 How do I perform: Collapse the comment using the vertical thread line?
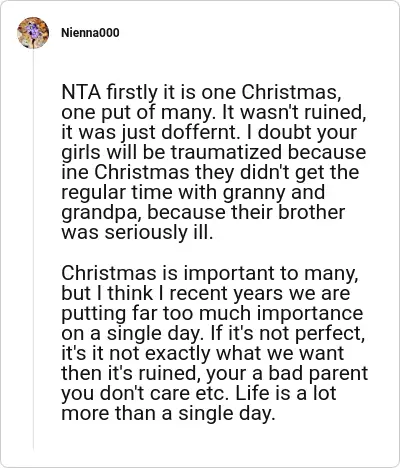click(x=33, y=249)
